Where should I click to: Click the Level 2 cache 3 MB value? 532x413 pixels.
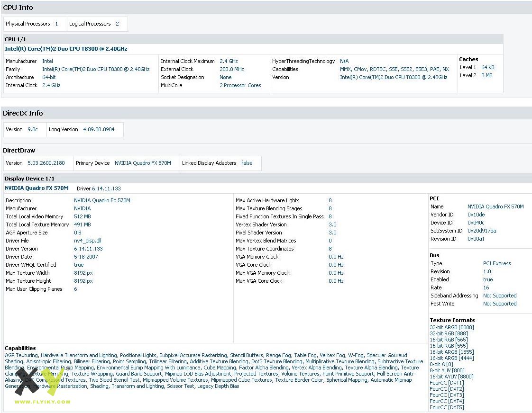tap(486, 75)
